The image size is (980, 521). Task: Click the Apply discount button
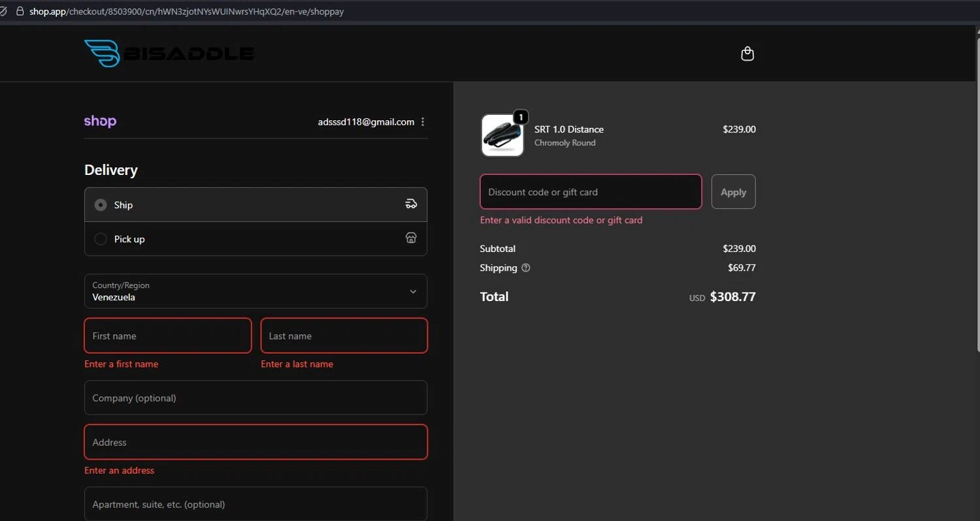click(733, 192)
